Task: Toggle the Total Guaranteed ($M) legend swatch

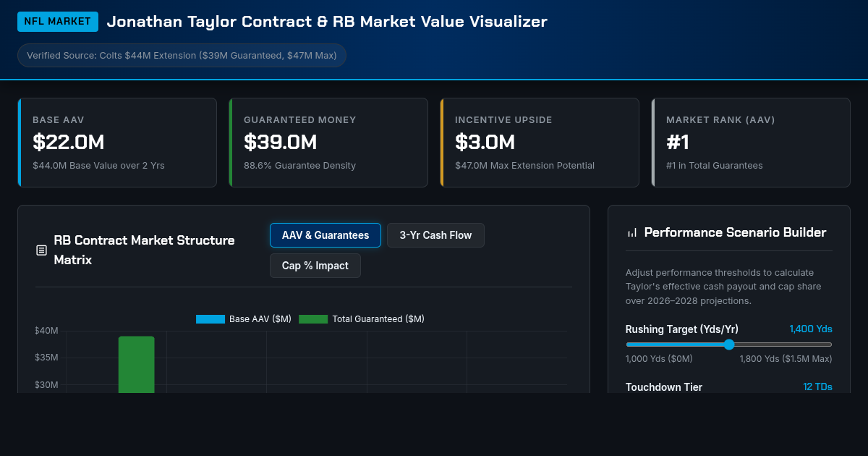Action: (x=313, y=319)
